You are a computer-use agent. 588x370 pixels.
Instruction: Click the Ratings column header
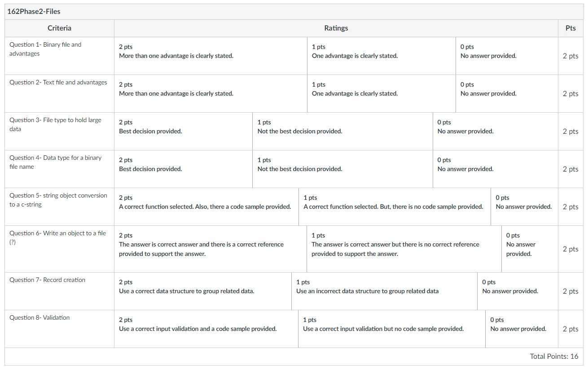(336, 28)
